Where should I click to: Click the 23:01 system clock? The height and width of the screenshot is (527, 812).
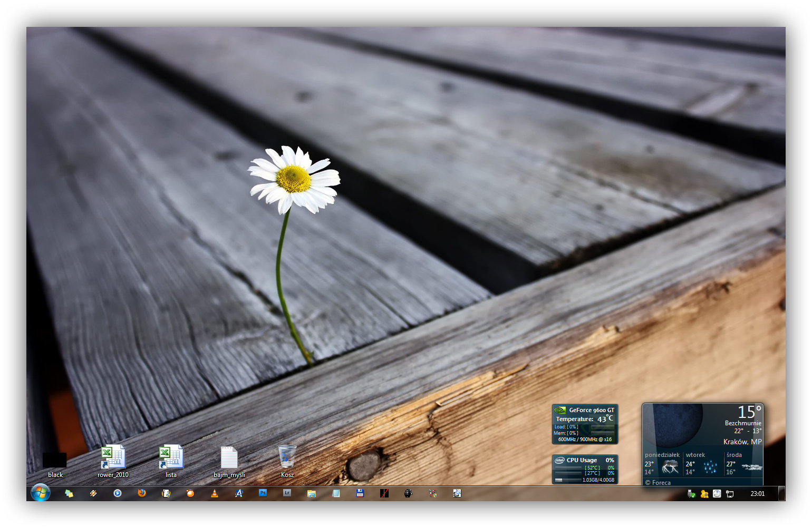[x=757, y=494]
